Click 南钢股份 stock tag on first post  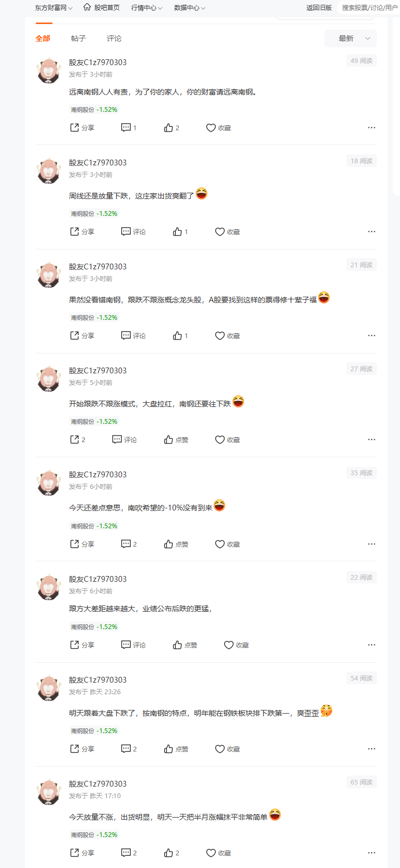pyautogui.click(x=82, y=110)
